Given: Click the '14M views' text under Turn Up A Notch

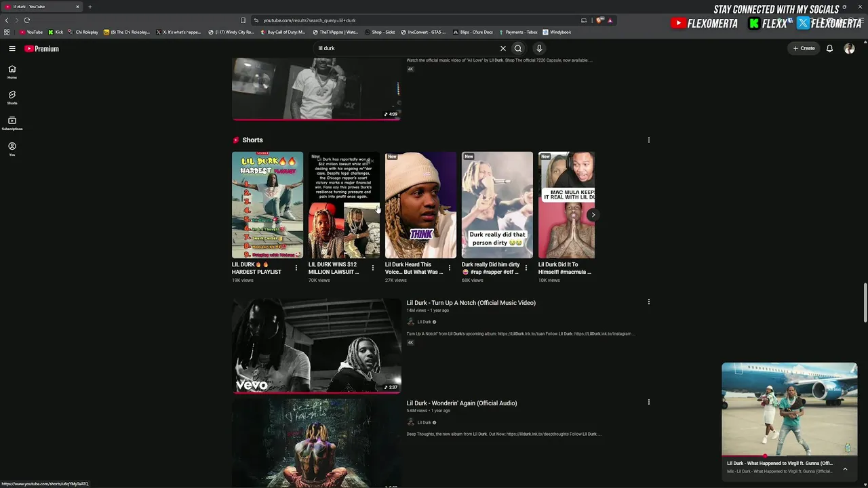Looking at the screenshot, I should click(x=416, y=310).
